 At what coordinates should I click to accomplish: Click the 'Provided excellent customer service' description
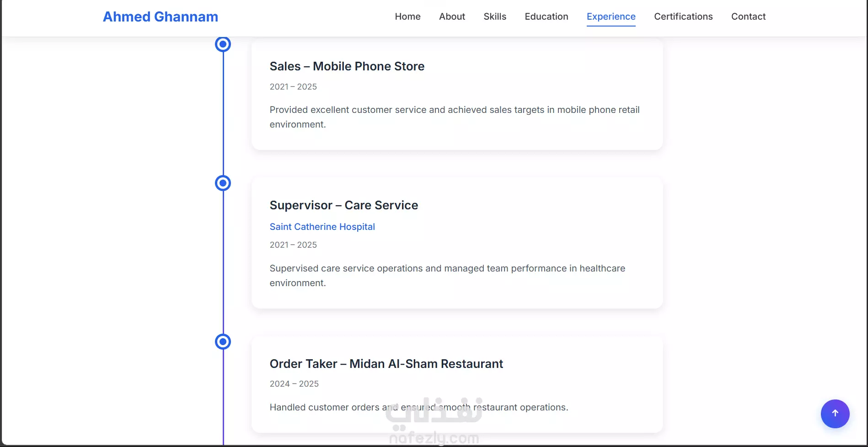[x=455, y=117]
